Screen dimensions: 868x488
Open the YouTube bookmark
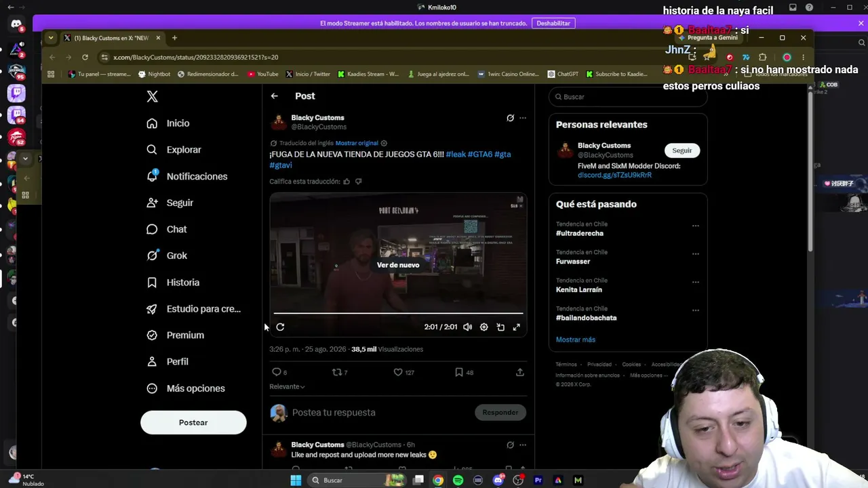tap(263, 74)
